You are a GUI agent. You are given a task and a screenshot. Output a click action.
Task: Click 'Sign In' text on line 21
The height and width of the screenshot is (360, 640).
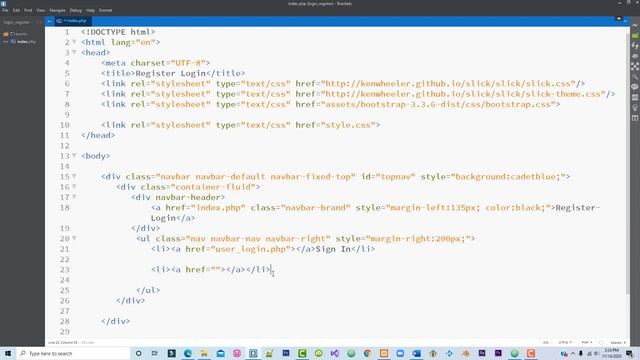[333, 249]
